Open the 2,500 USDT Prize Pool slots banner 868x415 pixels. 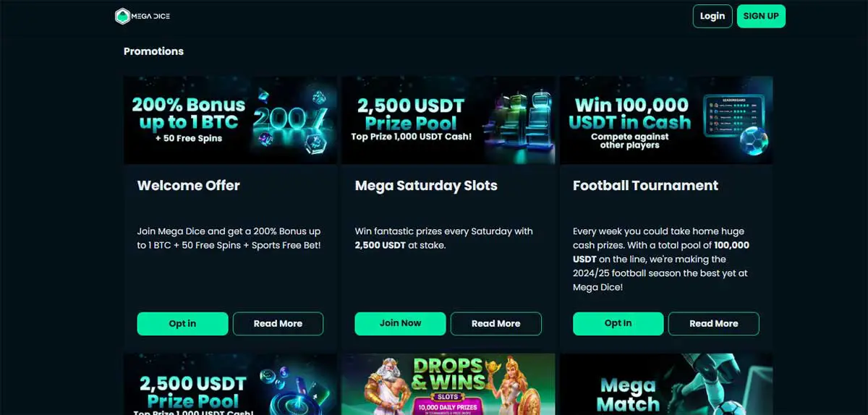tap(448, 120)
